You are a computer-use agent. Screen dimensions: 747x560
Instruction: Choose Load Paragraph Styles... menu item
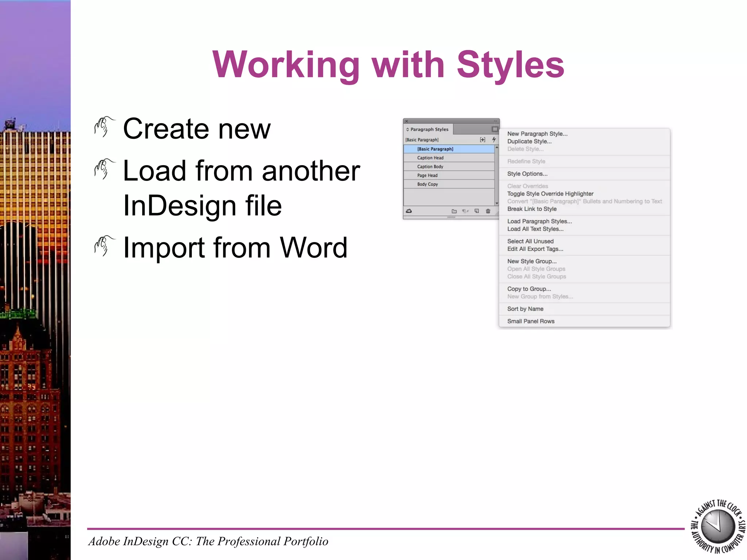[x=539, y=221]
